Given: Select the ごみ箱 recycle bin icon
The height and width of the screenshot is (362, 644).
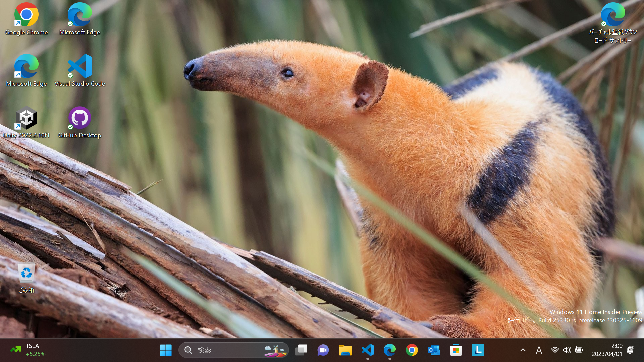Looking at the screenshot, I should [26, 278].
